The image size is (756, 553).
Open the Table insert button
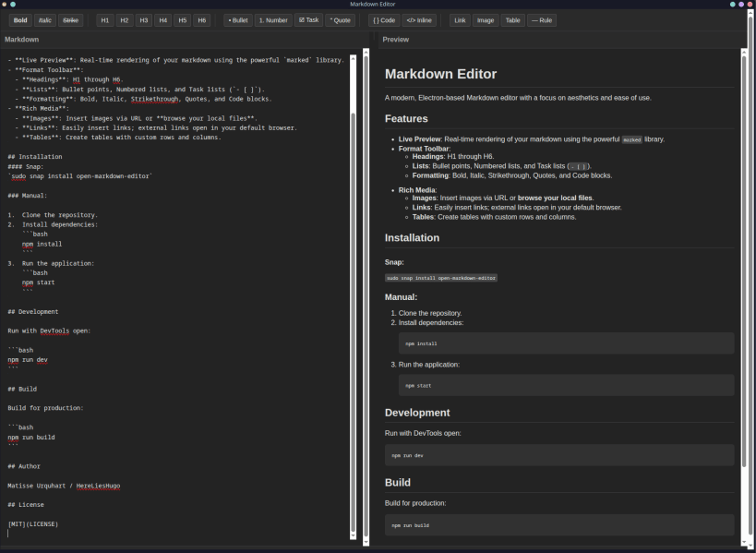(513, 20)
